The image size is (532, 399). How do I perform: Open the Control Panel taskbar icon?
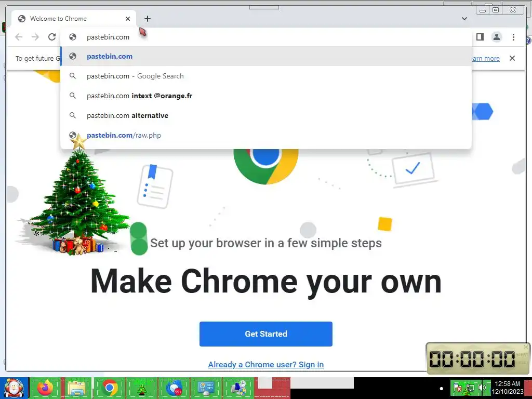pos(206,388)
